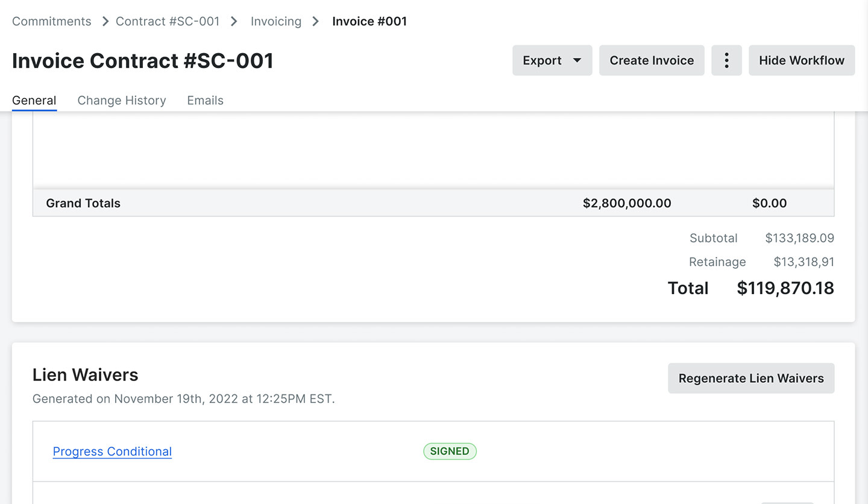Open Invoicing breadcrumb link
Viewport: 868px width, 504px height.
pos(276,22)
